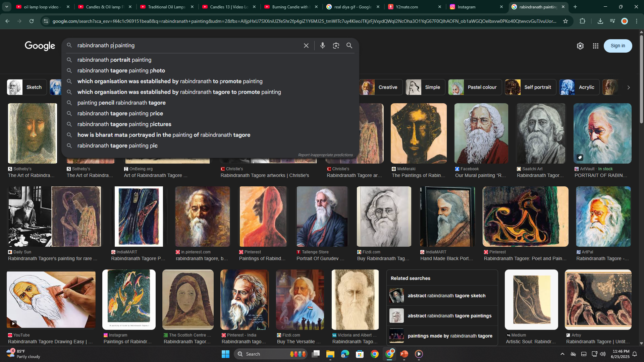644x362 pixels.
Task: Click the Windows taskbar Search box
Action: pyautogui.click(x=271, y=354)
